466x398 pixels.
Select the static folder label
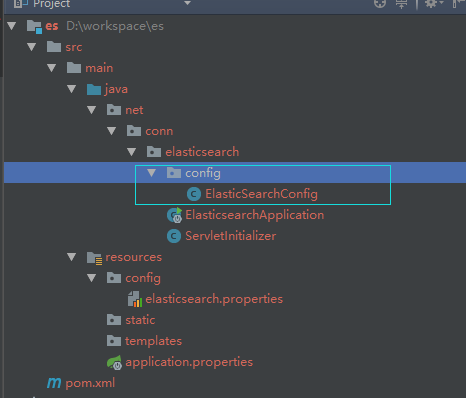coord(140,320)
